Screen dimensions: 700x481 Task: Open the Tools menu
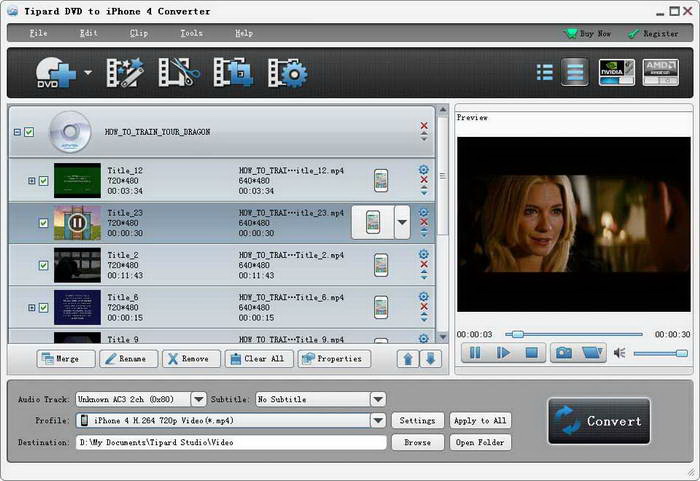click(191, 33)
